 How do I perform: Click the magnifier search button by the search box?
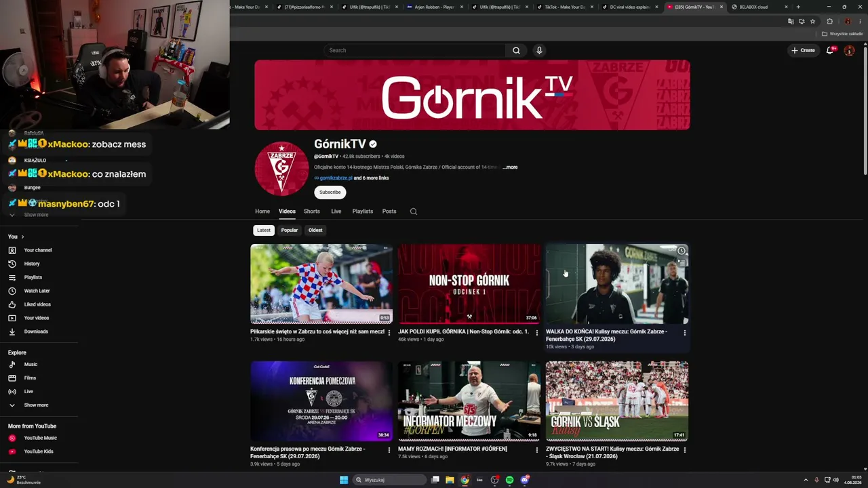click(x=516, y=50)
